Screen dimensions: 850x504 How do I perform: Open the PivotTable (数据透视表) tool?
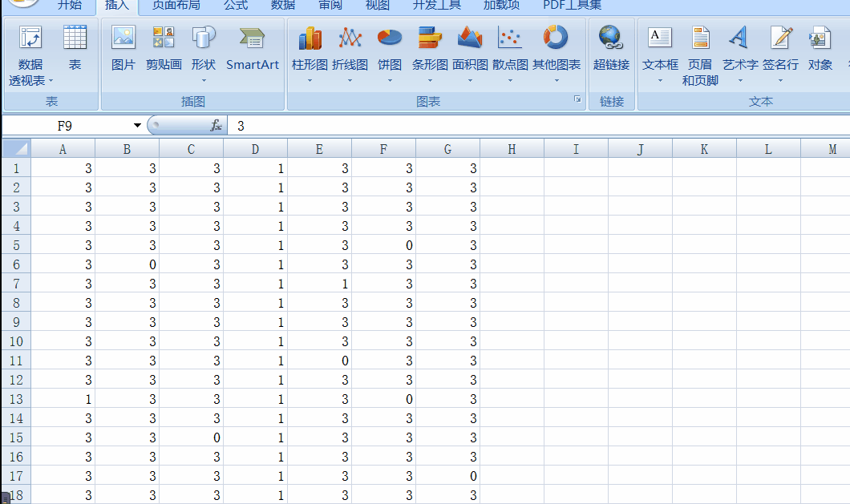pyautogui.click(x=30, y=54)
